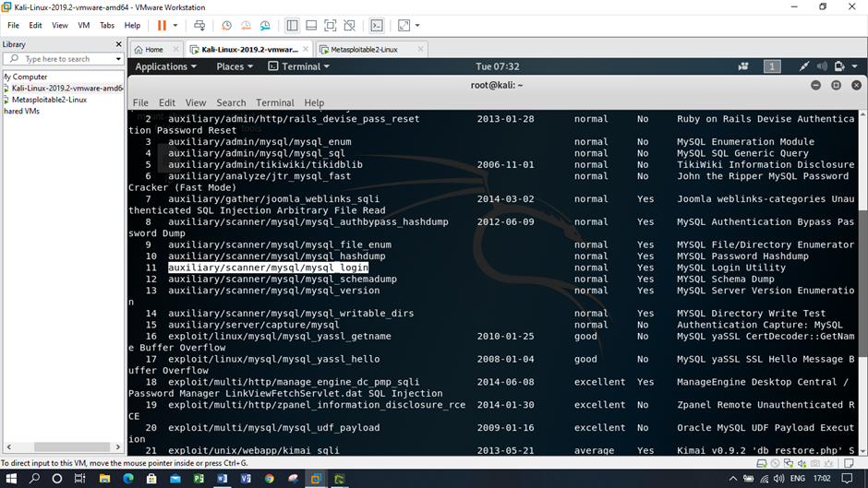
Task: Expand the library search dropdown arrow
Action: (x=118, y=59)
